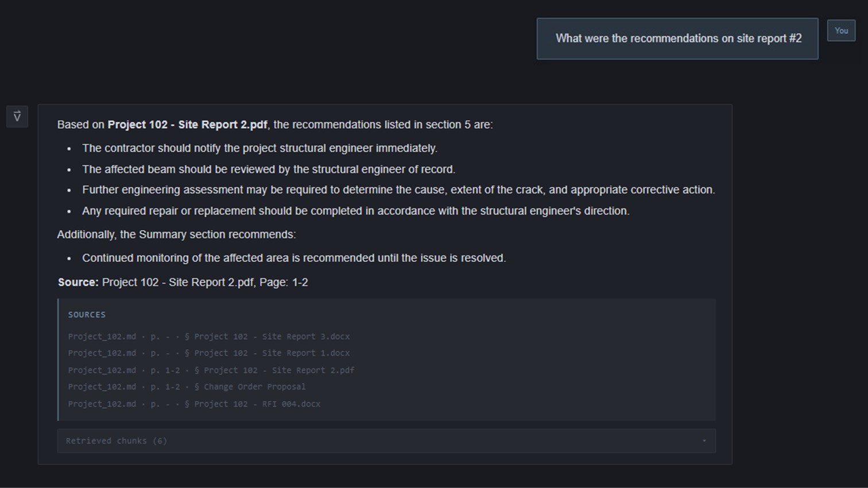Open the Site Report 2.pdf source entry

pos(211,370)
